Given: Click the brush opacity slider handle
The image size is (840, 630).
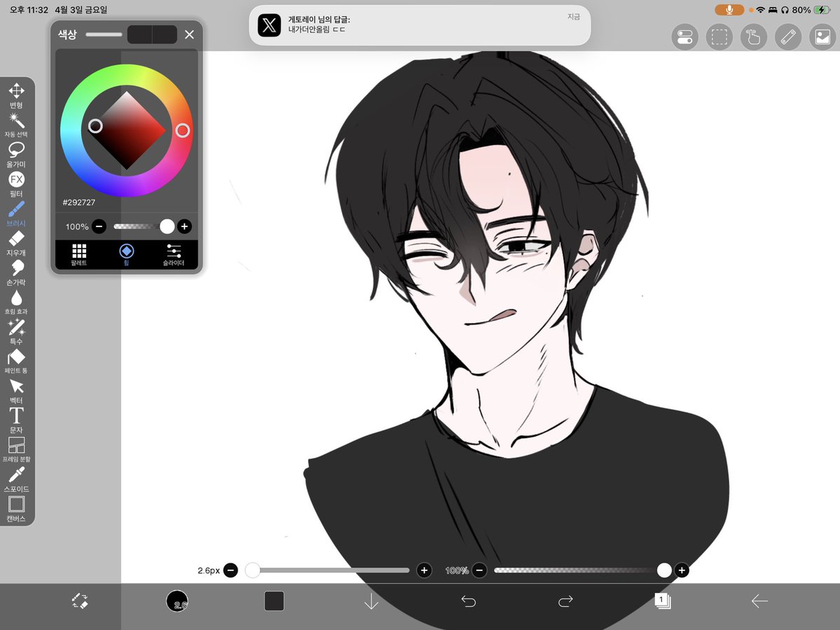Looking at the screenshot, I should [x=664, y=570].
